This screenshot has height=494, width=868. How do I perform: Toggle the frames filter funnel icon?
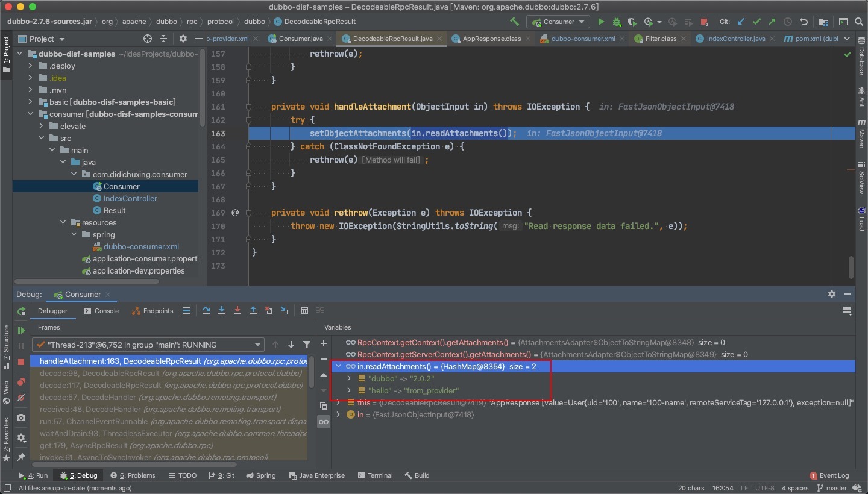(307, 345)
